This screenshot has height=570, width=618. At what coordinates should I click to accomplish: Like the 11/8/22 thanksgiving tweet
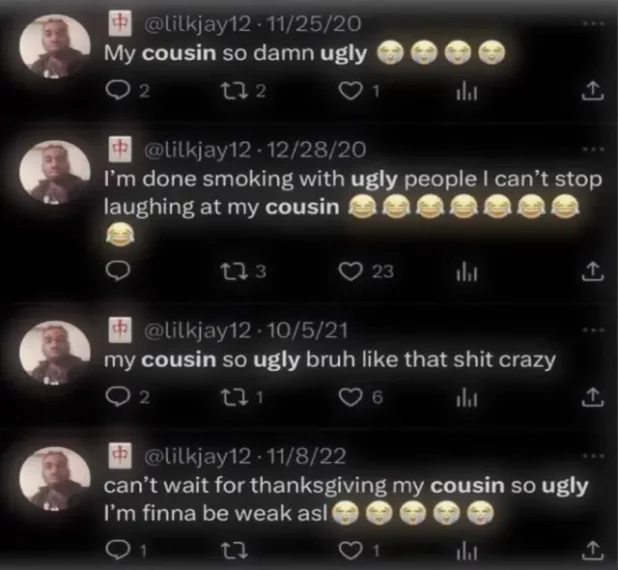351,552
